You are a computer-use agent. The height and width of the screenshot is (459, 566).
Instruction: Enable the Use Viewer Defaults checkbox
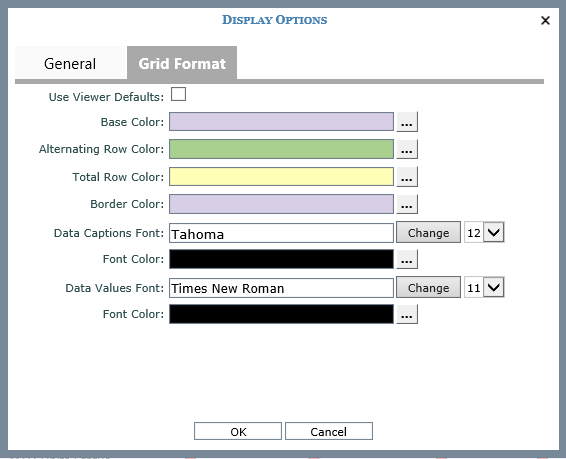(x=178, y=94)
